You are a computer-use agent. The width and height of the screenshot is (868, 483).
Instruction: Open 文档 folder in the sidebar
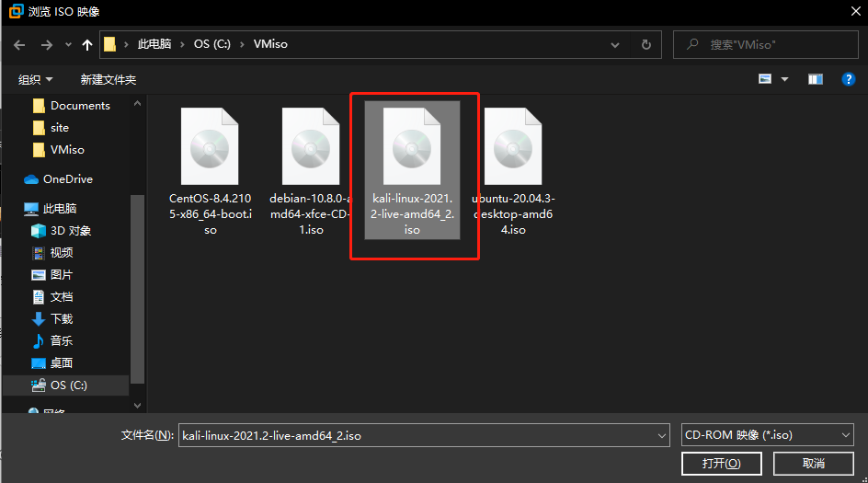pyautogui.click(x=52, y=297)
